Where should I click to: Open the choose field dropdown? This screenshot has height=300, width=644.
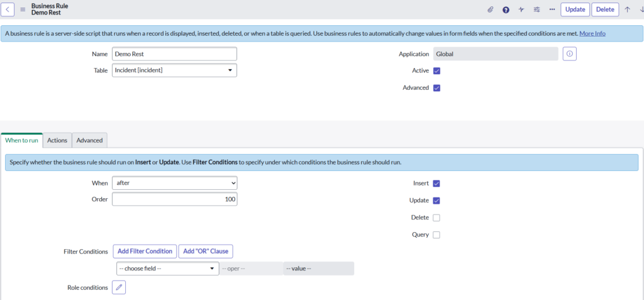click(x=166, y=269)
